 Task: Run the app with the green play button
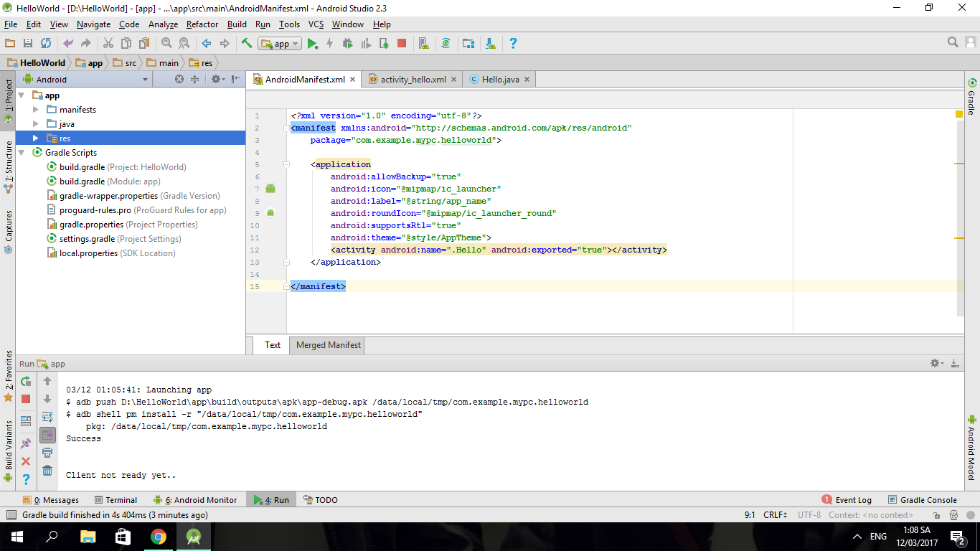pyautogui.click(x=312, y=44)
